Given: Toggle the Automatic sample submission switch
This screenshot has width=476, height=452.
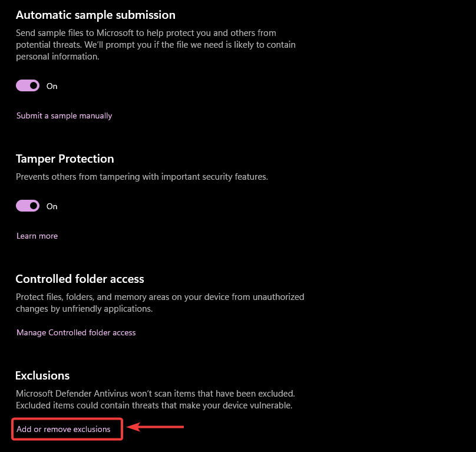Looking at the screenshot, I should tap(28, 86).
